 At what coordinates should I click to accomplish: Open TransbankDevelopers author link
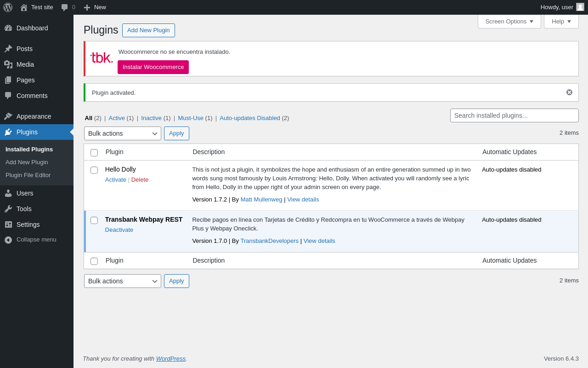point(270,241)
